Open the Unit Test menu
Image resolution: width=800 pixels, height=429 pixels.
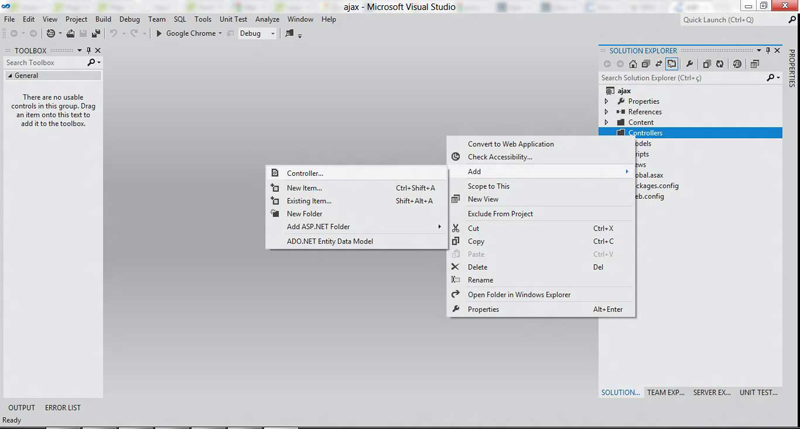233,19
